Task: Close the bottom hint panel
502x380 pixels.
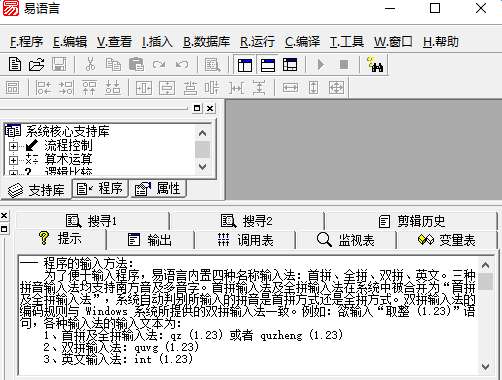Action: pos(4,216)
